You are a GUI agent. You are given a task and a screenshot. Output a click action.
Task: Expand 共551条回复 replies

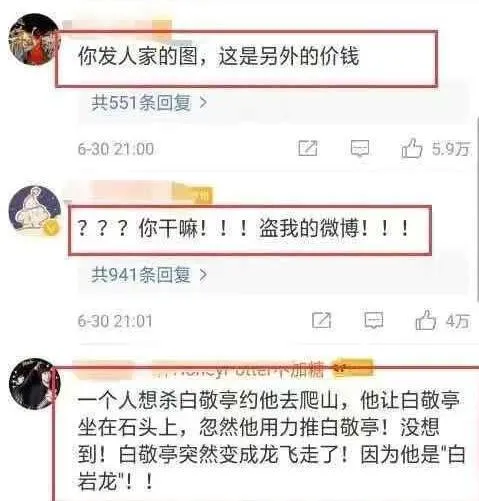click(149, 102)
